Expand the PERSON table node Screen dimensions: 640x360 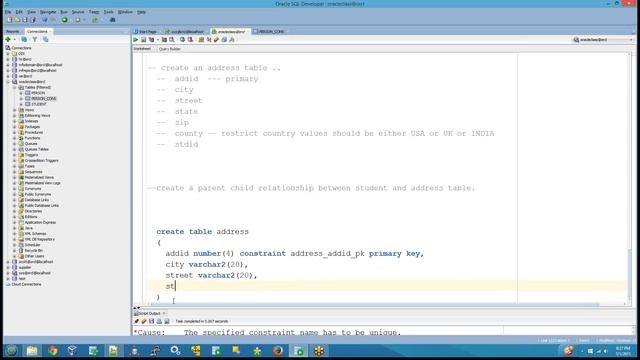point(21,93)
